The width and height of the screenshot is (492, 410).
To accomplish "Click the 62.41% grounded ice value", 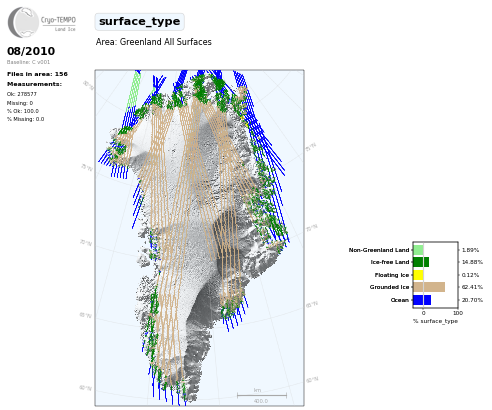I will [472, 287].
